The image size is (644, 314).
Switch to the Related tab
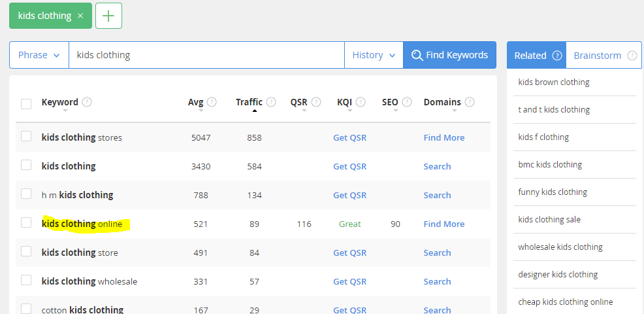pos(536,55)
